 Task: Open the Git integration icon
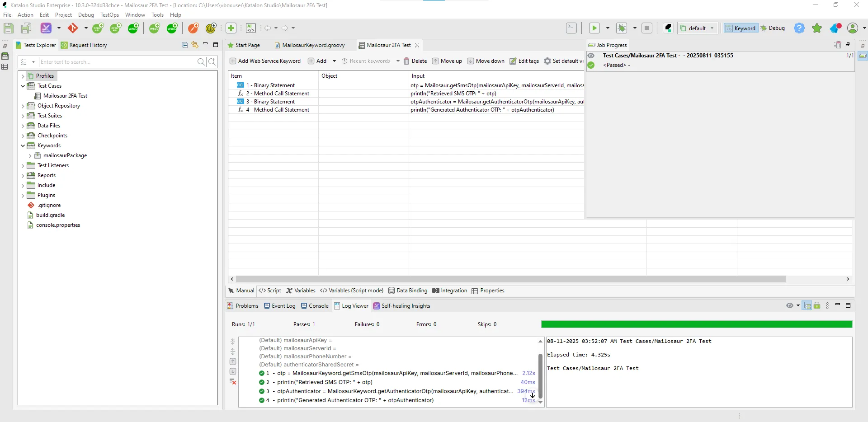72,28
